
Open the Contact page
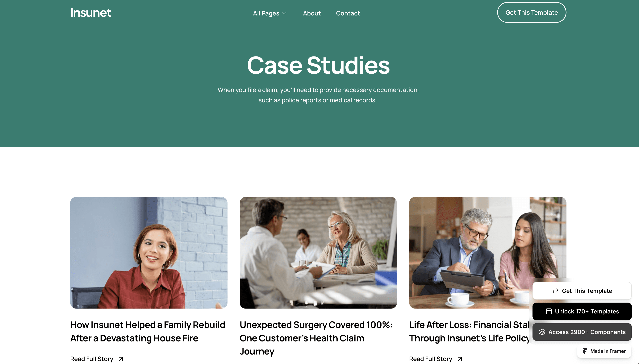[348, 13]
